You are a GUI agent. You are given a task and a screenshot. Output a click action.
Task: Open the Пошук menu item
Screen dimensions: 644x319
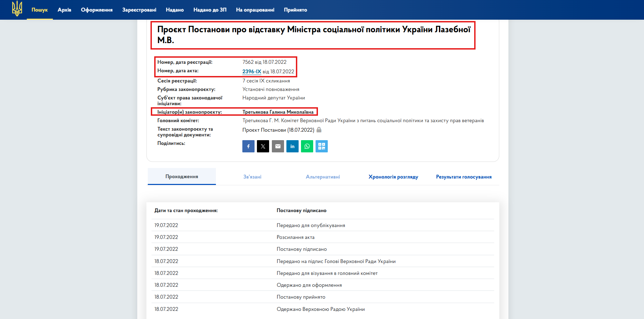[40, 10]
